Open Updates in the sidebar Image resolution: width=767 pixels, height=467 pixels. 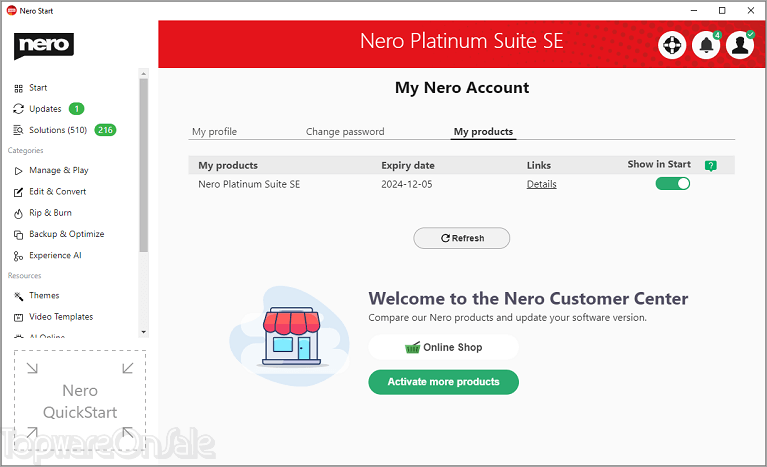click(x=45, y=109)
